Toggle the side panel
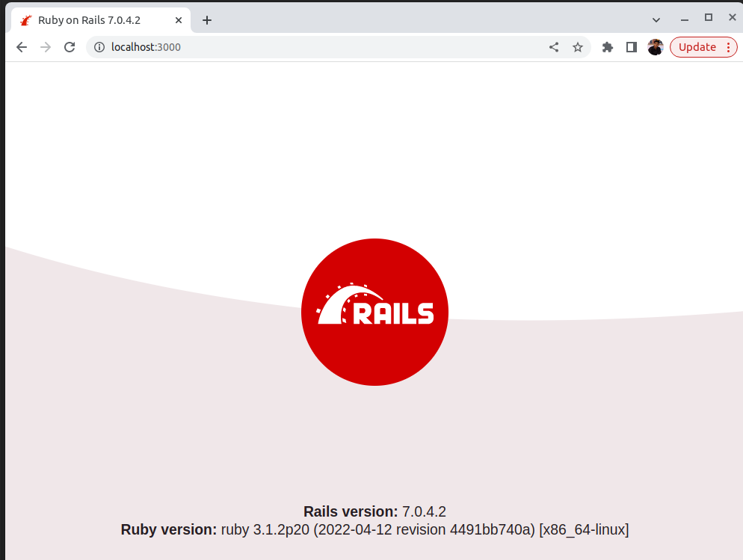This screenshot has height=560, width=743. pos(631,47)
